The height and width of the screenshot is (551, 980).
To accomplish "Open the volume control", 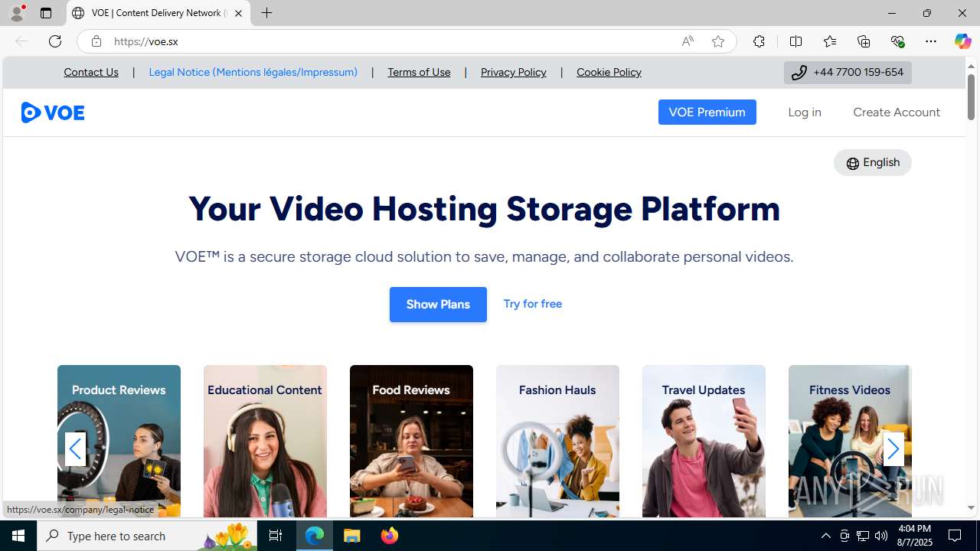I will pos(881,536).
